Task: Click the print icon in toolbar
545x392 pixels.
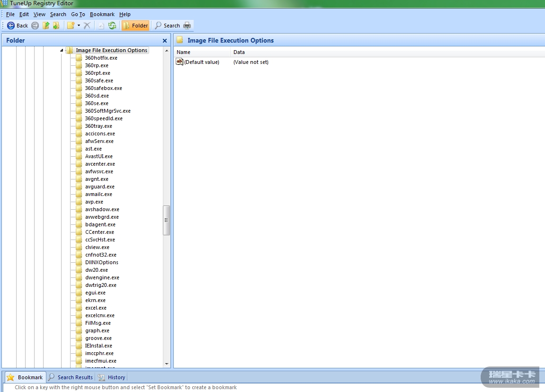Action: pyautogui.click(x=187, y=26)
